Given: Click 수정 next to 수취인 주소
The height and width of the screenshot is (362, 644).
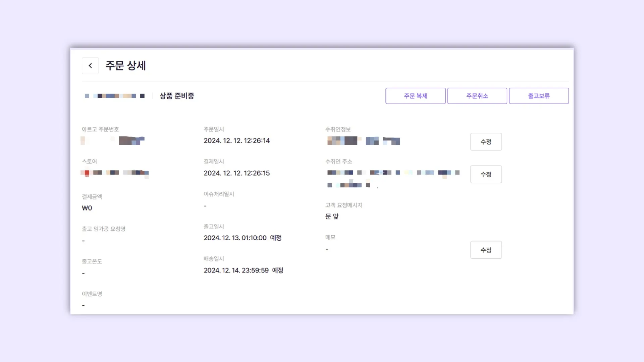Looking at the screenshot, I should coord(486,174).
